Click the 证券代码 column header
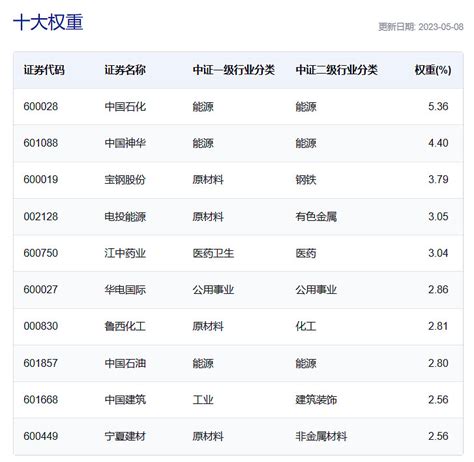The width and height of the screenshot is (474, 462). click(44, 70)
